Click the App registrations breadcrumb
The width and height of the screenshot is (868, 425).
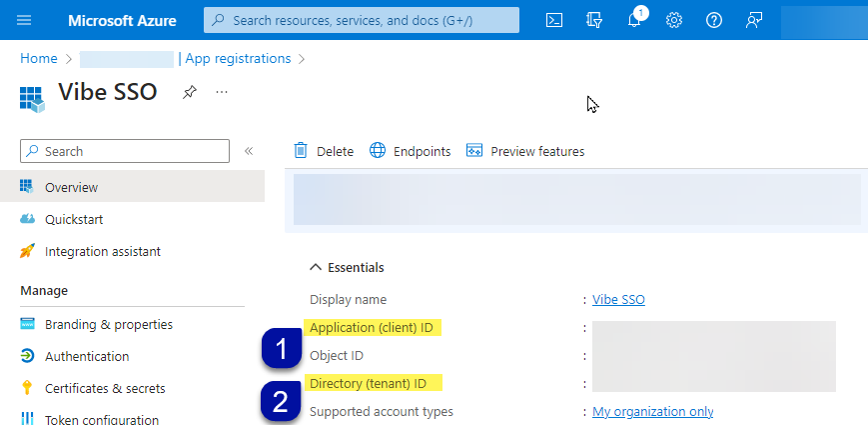(238, 58)
